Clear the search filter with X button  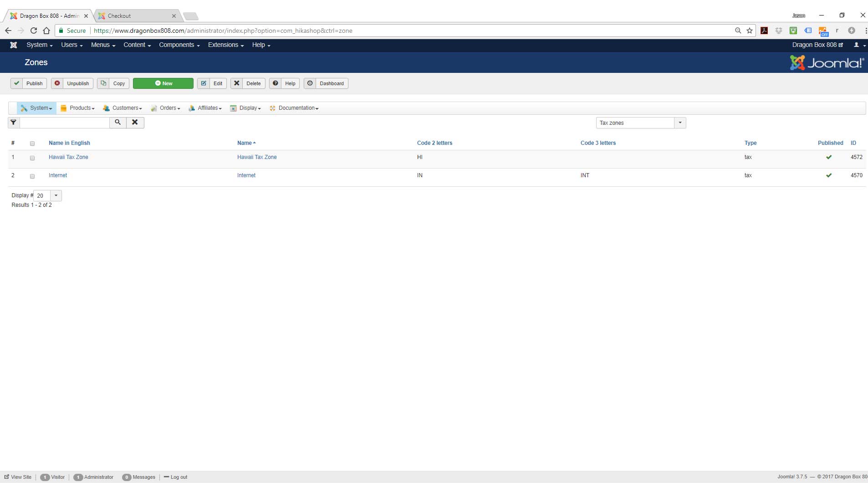pos(135,123)
